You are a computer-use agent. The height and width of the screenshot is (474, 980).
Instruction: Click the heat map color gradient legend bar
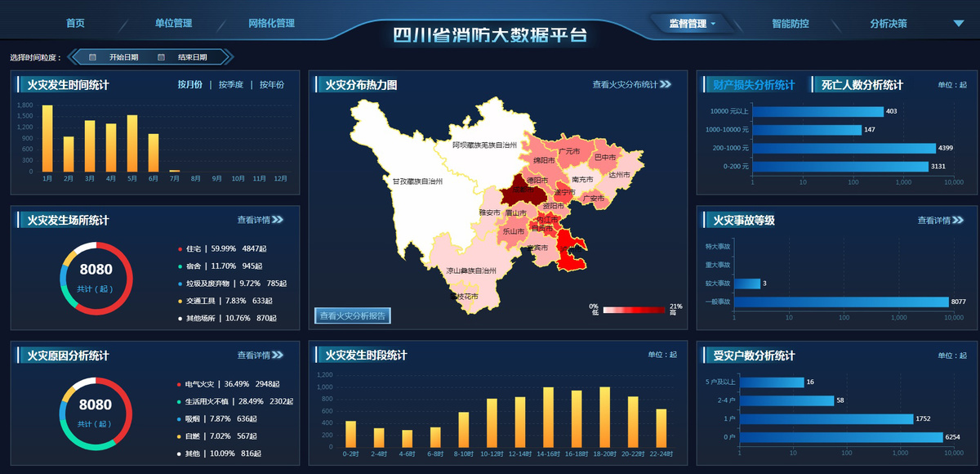click(634, 310)
